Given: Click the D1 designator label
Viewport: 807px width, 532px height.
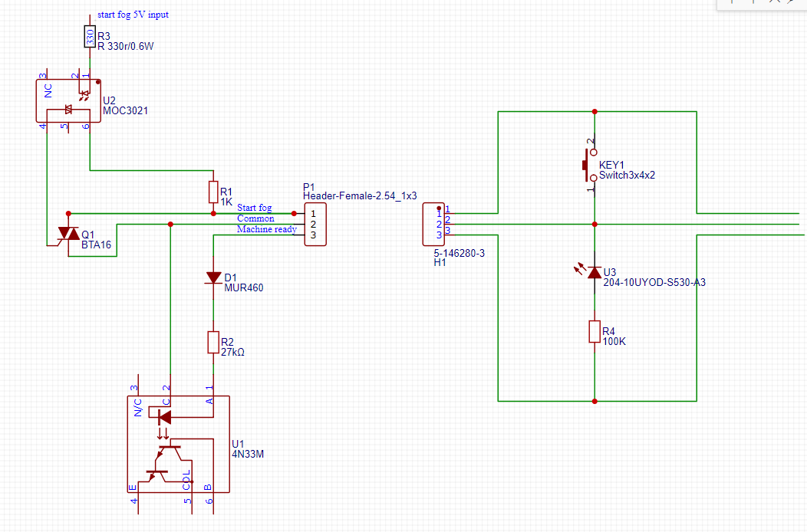Looking at the screenshot, I should click(231, 277).
